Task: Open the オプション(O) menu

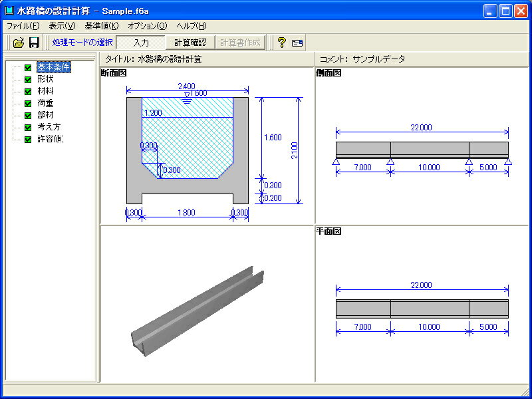Action: click(x=147, y=26)
